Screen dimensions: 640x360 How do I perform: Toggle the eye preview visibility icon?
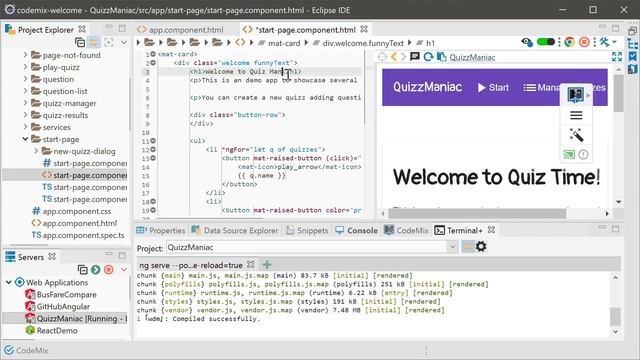pyautogui.click(x=527, y=42)
